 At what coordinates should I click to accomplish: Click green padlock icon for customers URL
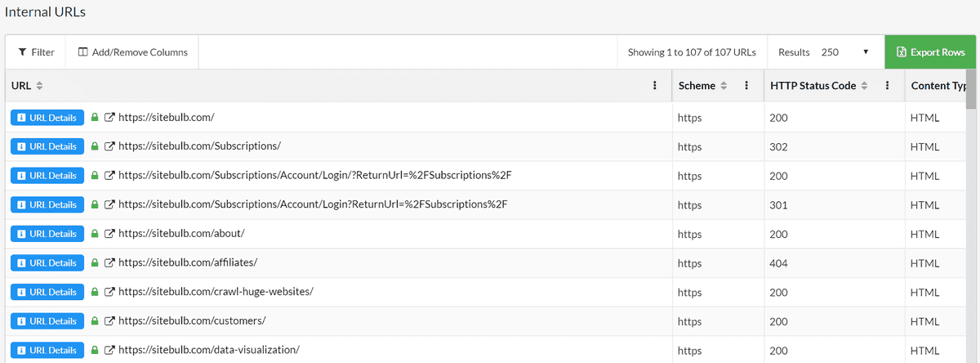(x=95, y=321)
